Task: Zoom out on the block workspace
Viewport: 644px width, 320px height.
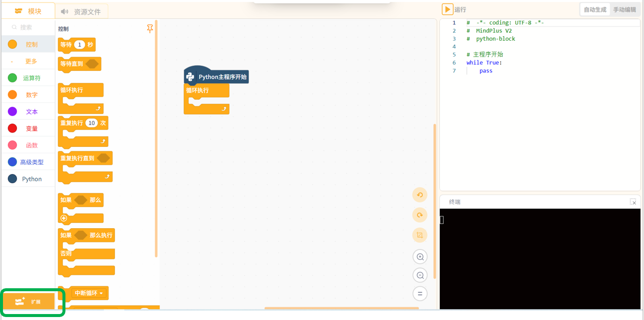Action: [x=420, y=275]
